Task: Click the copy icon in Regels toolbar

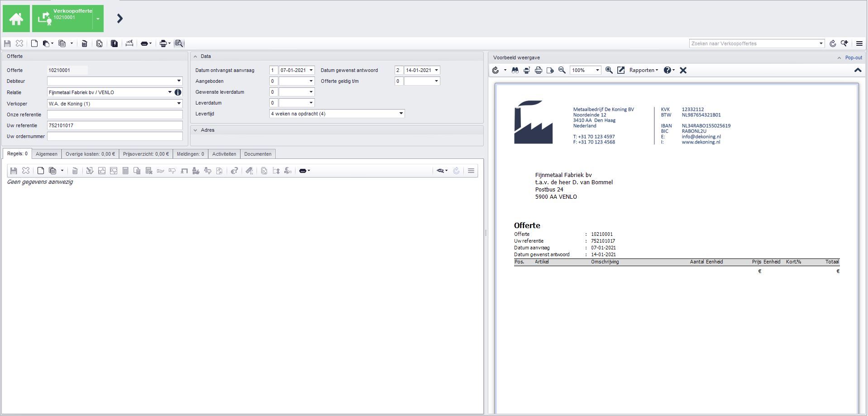Action: click(x=52, y=171)
